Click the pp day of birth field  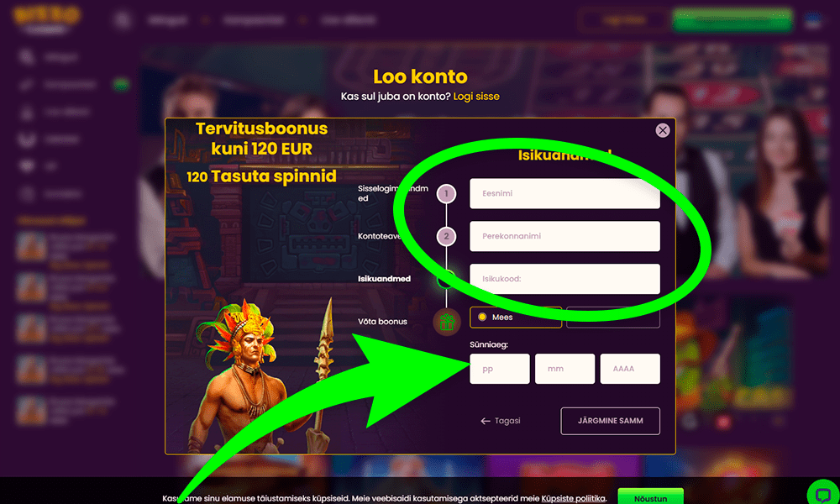[499, 369]
